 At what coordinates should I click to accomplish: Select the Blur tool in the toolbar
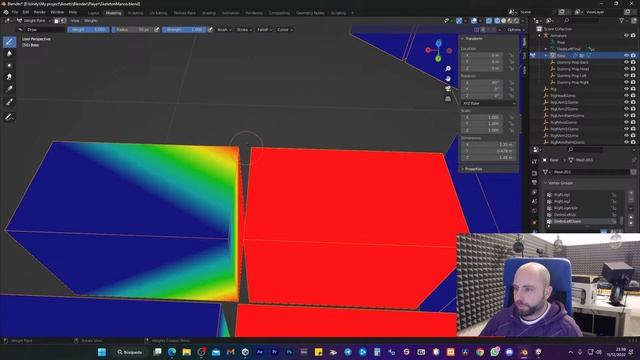(9, 53)
